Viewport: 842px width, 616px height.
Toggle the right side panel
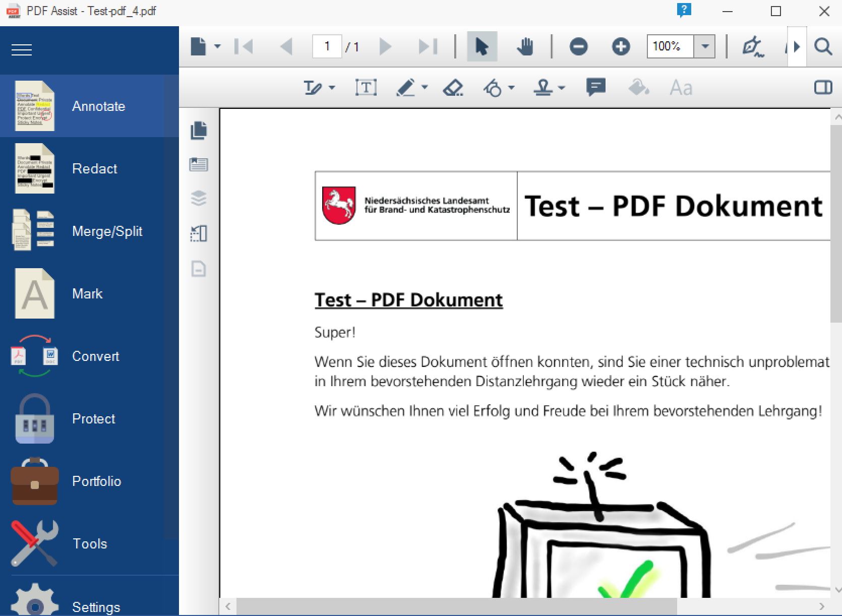coord(823,88)
